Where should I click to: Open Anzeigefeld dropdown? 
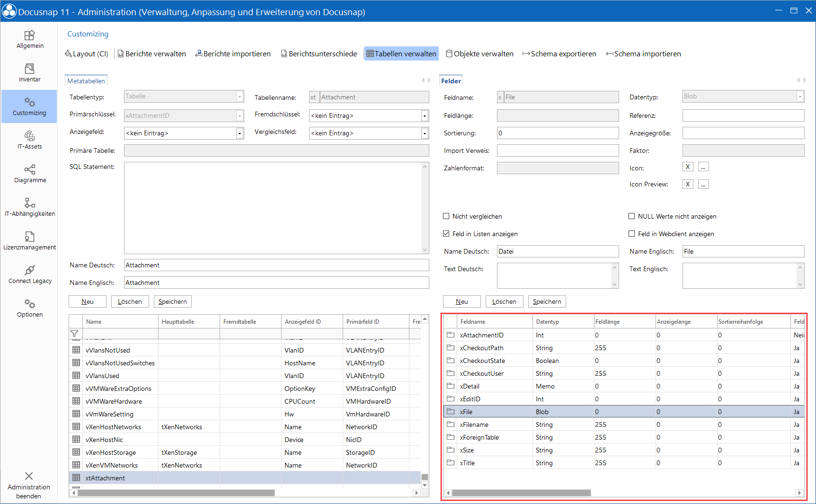(239, 133)
